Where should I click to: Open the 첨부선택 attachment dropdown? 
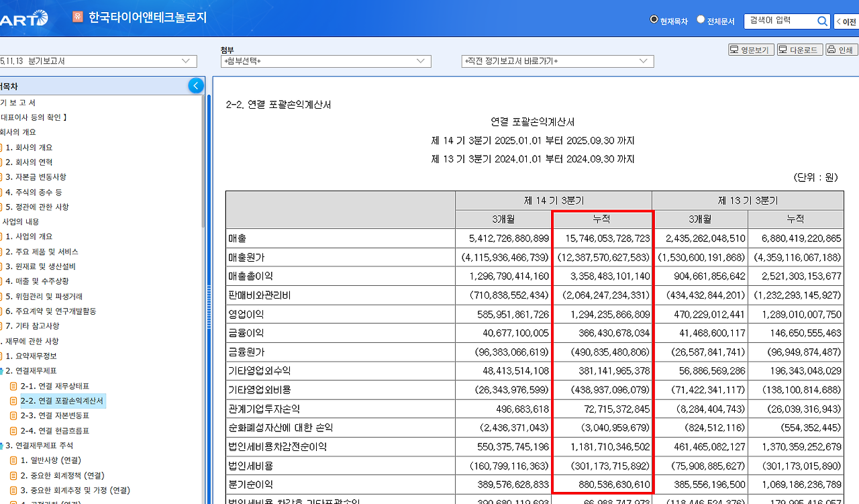(x=325, y=61)
